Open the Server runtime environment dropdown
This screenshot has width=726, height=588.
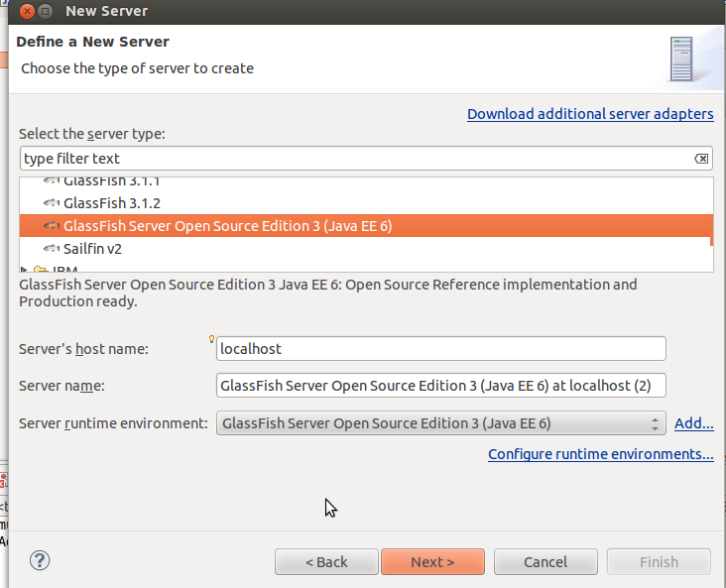pos(440,423)
